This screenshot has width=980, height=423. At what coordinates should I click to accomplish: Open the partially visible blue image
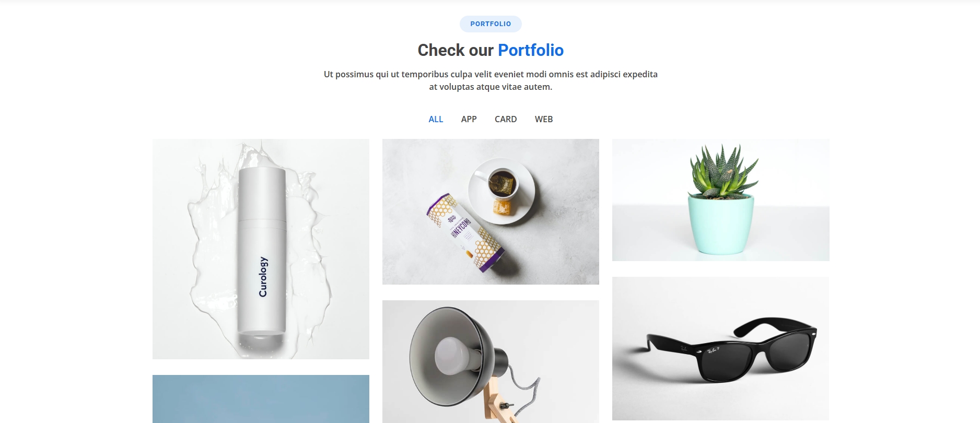point(261,399)
